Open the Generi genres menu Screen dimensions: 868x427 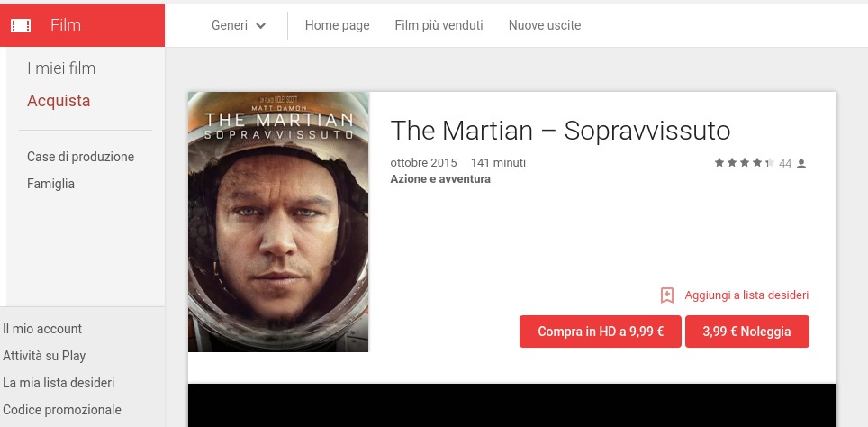[x=239, y=25]
